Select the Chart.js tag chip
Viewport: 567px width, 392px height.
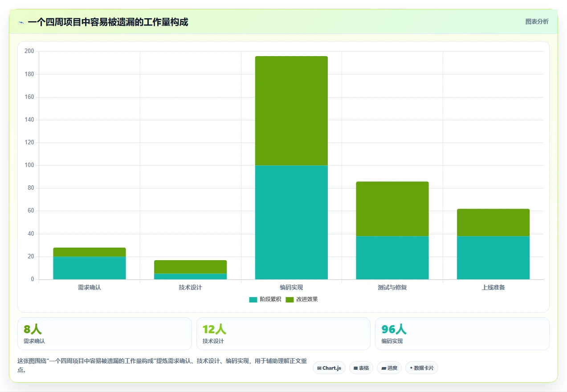[x=329, y=368]
